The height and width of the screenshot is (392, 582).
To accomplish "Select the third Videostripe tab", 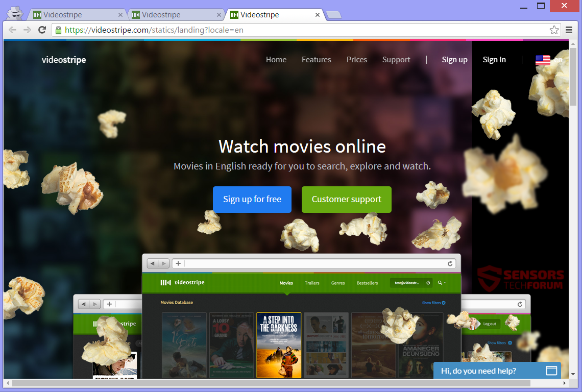I will (275, 15).
